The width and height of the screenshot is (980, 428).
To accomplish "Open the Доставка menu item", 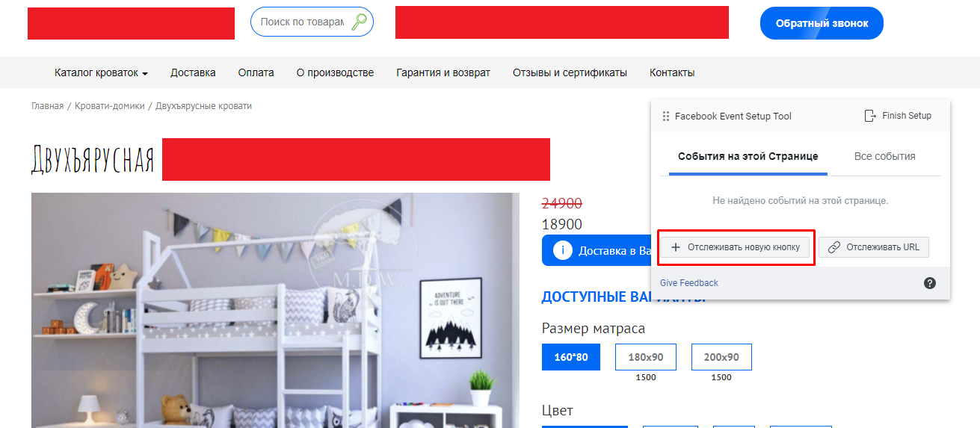I will (193, 72).
